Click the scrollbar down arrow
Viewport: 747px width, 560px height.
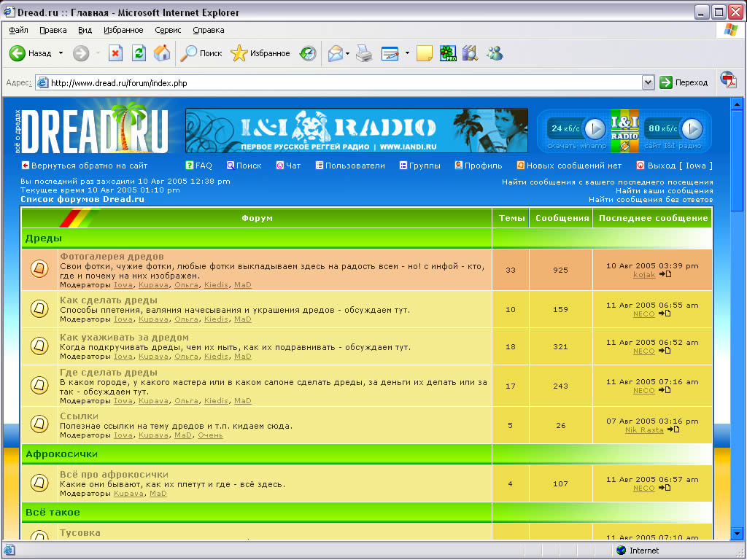point(737,534)
